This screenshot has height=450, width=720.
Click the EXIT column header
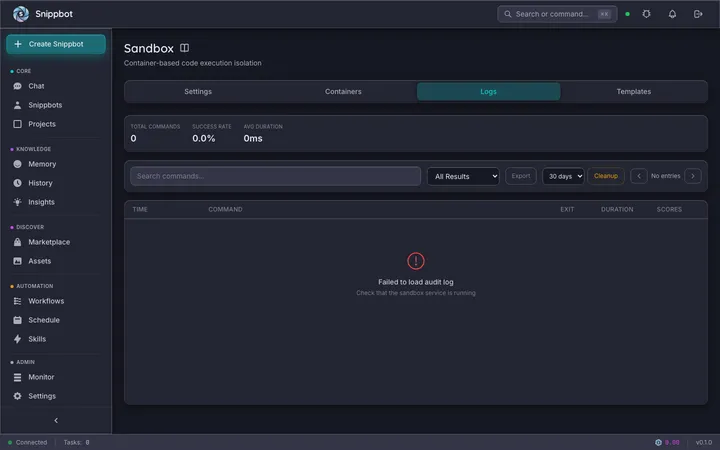tap(567, 209)
